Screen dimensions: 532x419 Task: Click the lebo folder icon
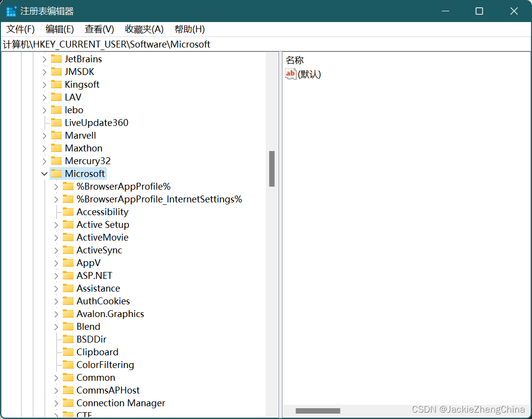coord(56,110)
